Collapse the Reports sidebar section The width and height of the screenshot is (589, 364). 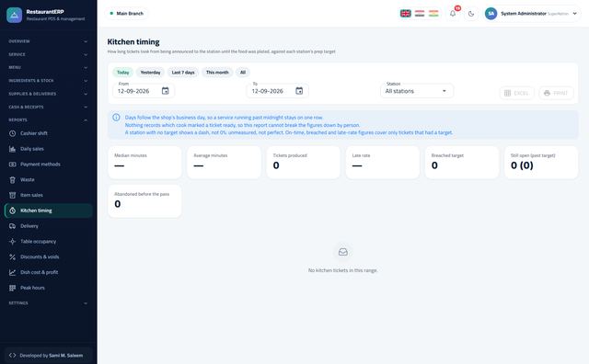click(x=48, y=120)
